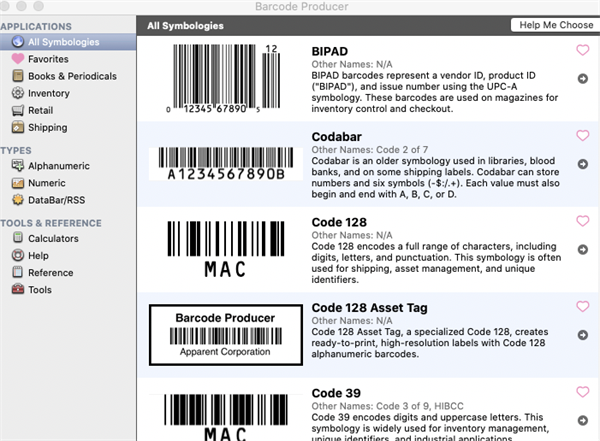The height and width of the screenshot is (441, 600).
Task: Click the Code 39 barcode thumbnail
Action: pos(226,417)
